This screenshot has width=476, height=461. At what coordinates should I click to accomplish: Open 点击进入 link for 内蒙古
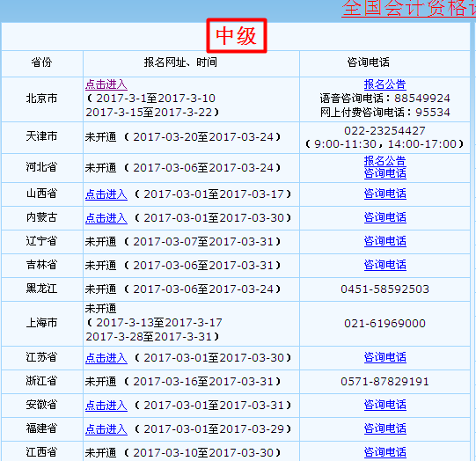tap(106, 218)
